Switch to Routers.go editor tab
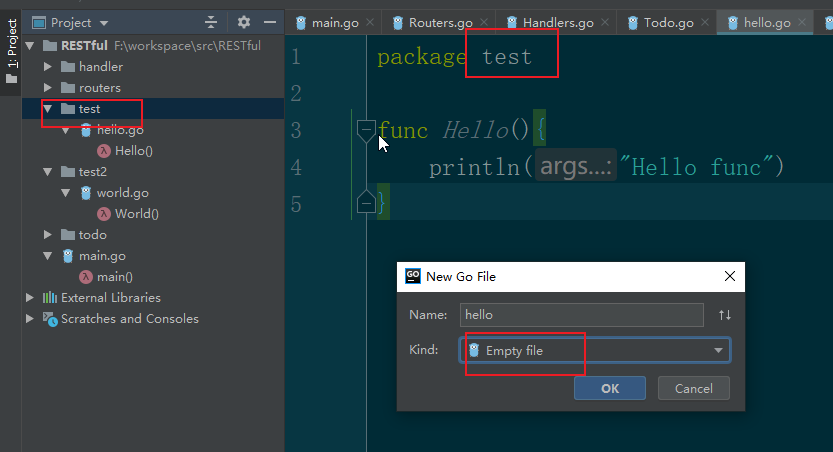 440,23
